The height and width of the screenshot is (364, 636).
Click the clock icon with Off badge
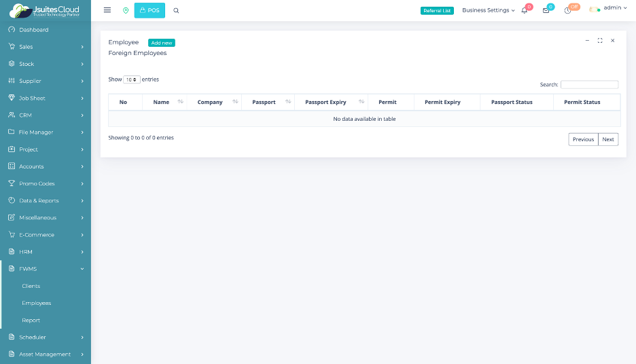(x=567, y=10)
